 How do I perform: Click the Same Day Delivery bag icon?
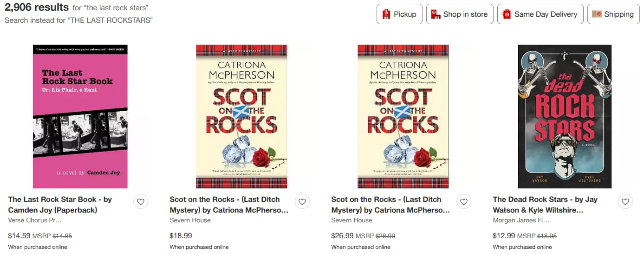point(507,14)
